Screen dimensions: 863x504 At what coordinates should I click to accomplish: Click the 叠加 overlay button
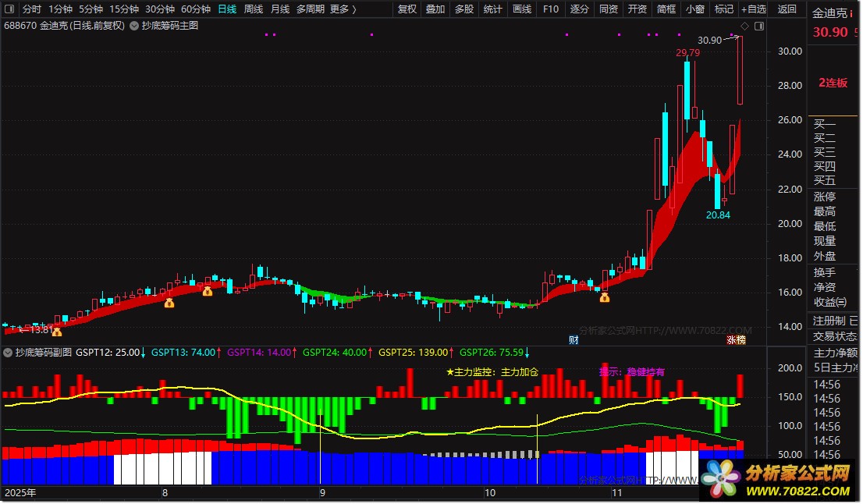click(435, 9)
